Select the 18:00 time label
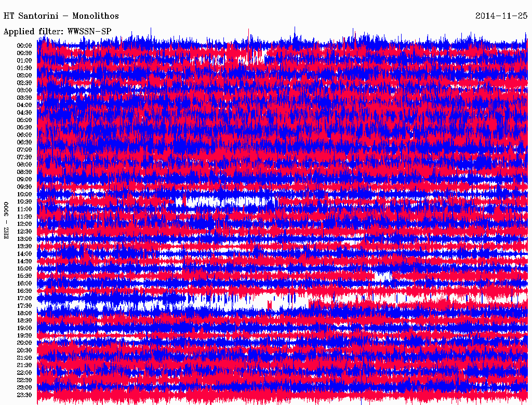532x405 pixels. coord(24,314)
